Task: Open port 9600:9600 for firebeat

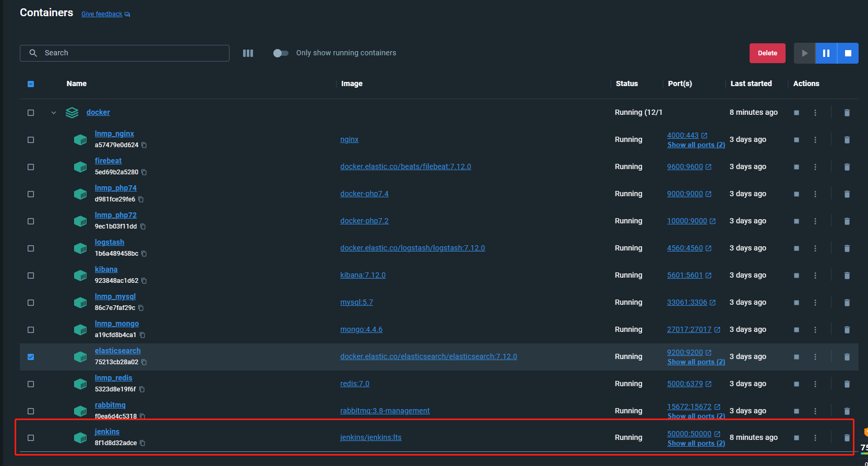Action: (689, 166)
